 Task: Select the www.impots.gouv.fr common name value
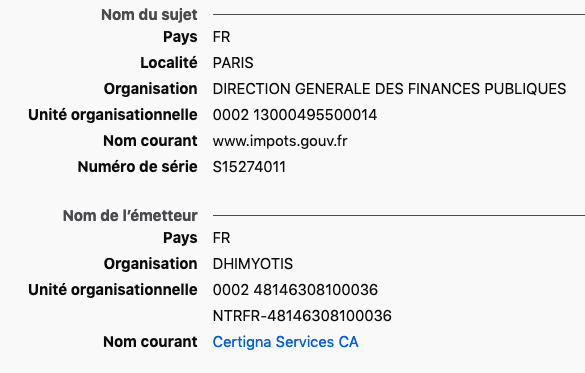280,141
